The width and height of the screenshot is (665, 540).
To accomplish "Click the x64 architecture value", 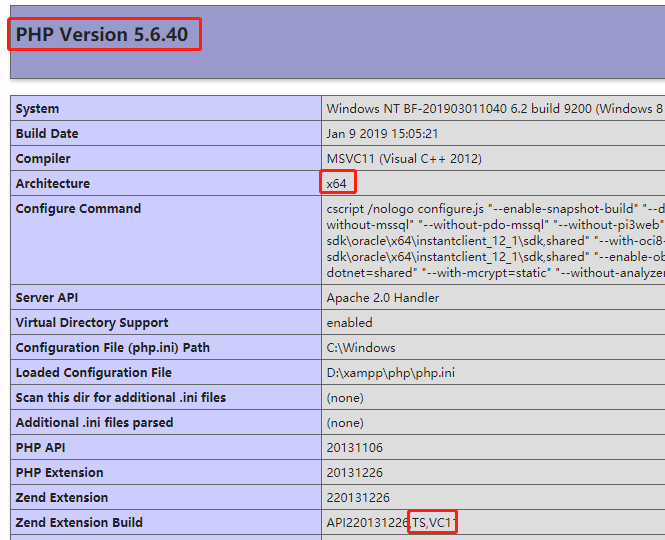I will click(336, 184).
